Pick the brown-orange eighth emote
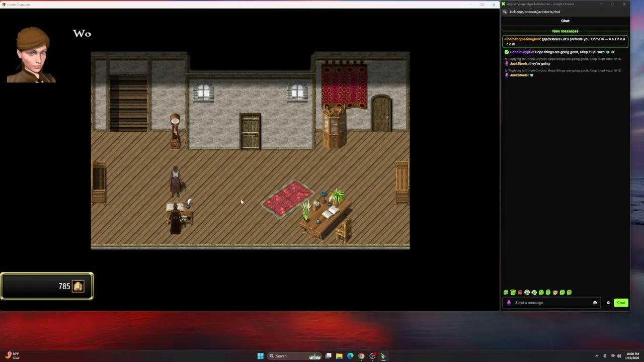Image resolution: width=644 pixels, height=362 pixels. 555,292
